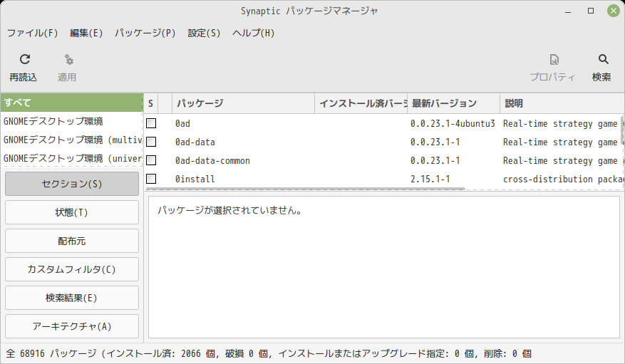Click the 状態(T) filter button
This screenshot has height=364, width=625.
(72, 212)
